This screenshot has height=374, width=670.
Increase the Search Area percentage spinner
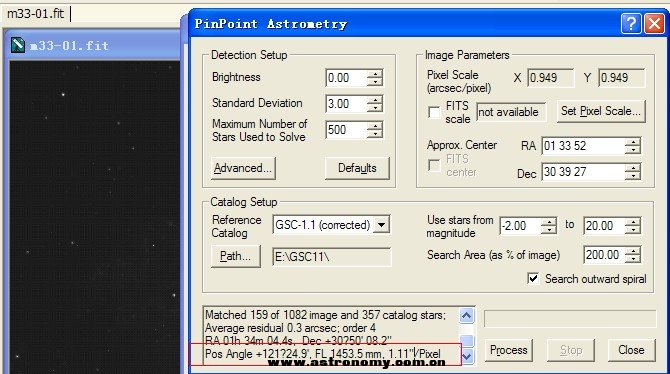coord(633,251)
